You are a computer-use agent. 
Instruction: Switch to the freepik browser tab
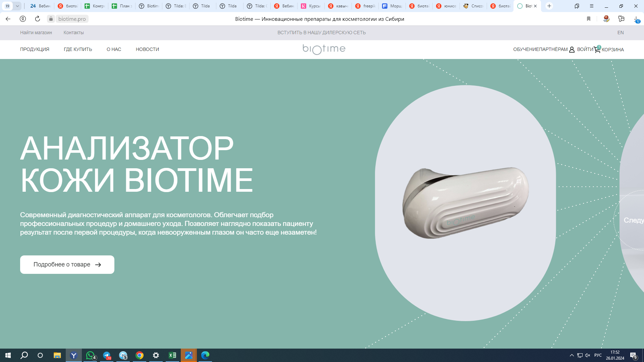(366, 6)
